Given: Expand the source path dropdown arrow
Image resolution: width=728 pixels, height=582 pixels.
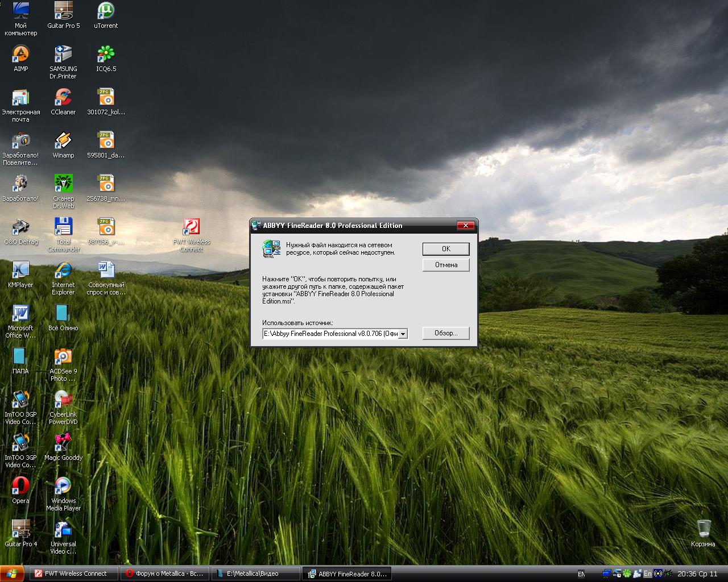Looking at the screenshot, I should point(403,334).
